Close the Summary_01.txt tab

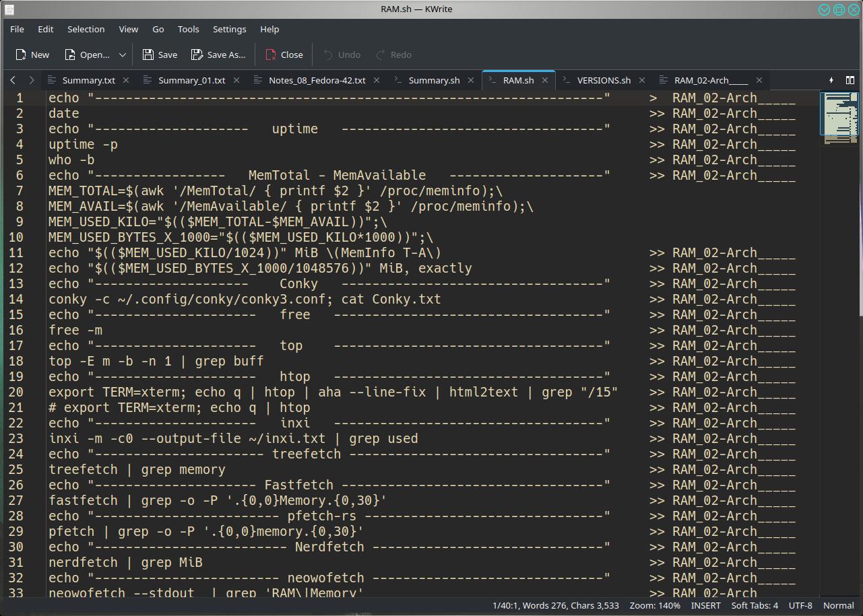tap(236, 80)
